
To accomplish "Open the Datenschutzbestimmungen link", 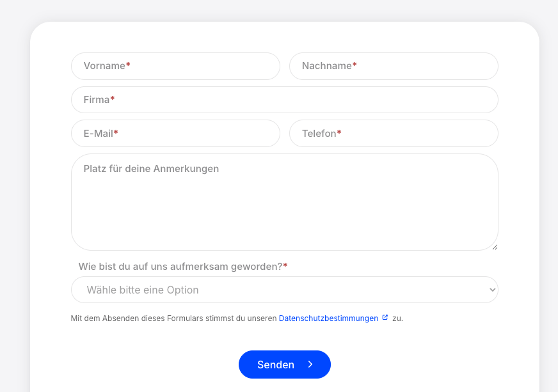I will (328, 318).
